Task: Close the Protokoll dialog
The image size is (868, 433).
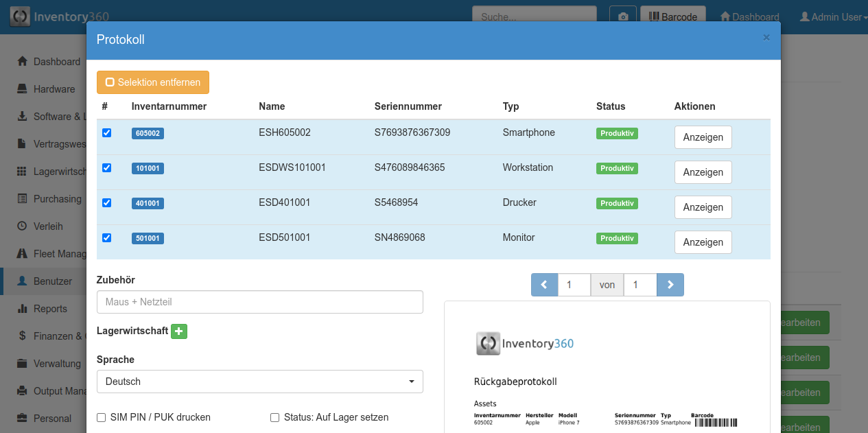Action: click(766, 38)
